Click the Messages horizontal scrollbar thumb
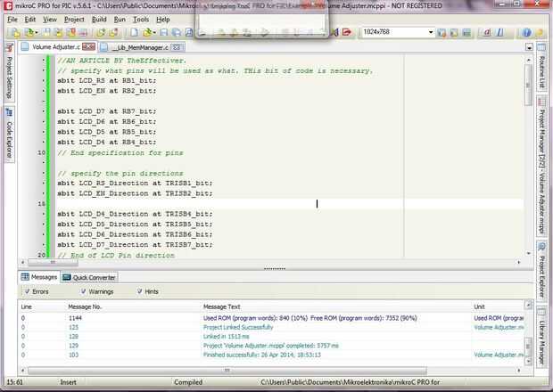This screenshot has width=553, height=392. pos(227,370)
